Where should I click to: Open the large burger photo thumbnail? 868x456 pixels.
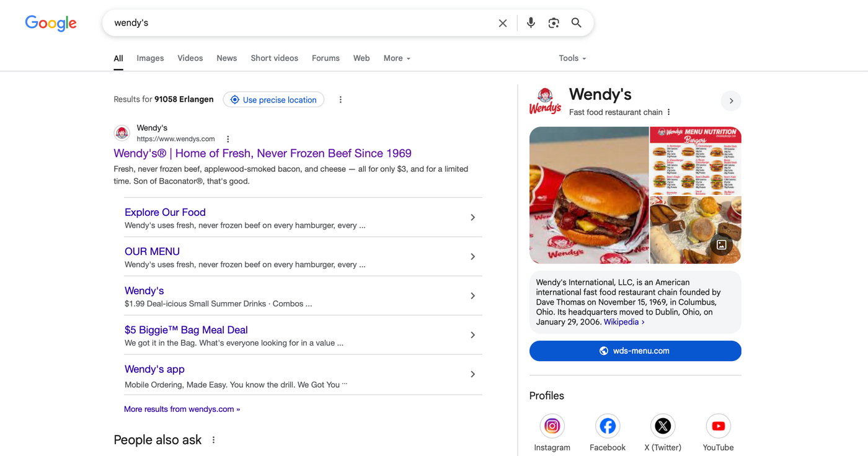click(x=588, y=195)
